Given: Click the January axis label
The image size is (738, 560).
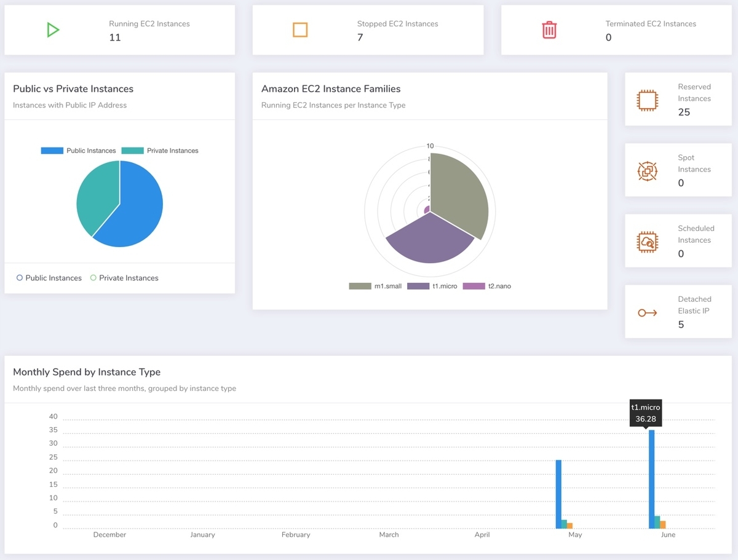Looking at the screenshot, I should 202,535.
